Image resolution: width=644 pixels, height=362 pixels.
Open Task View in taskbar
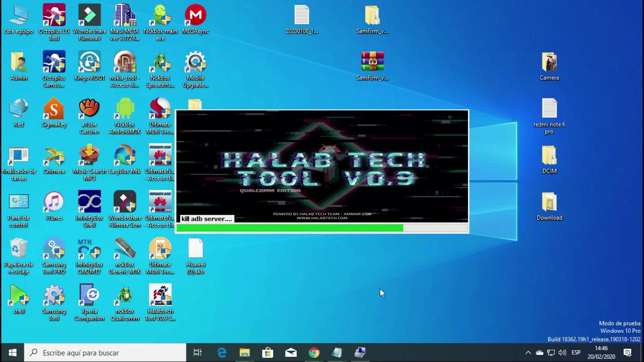coord(198,352)
